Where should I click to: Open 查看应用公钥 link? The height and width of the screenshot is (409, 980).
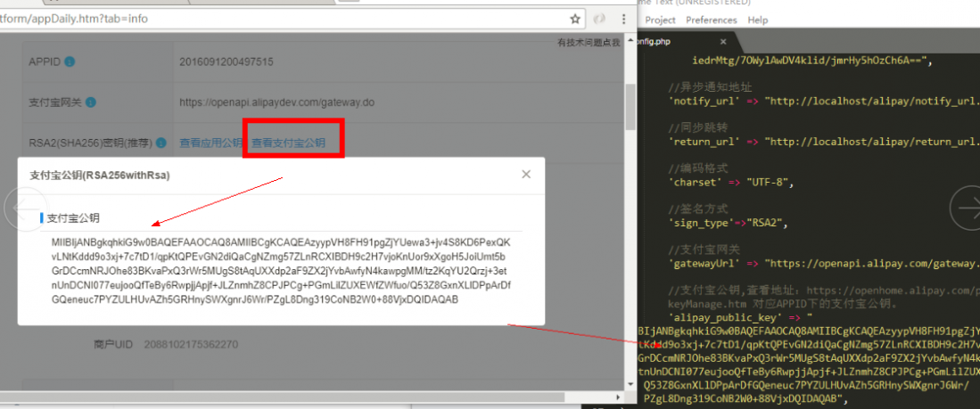[x=210, y=143]
